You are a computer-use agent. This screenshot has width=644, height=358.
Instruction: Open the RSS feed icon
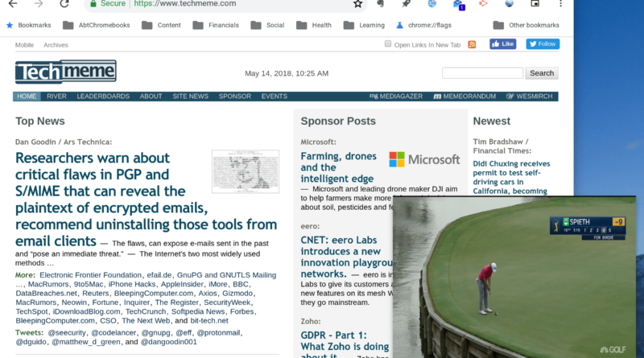[x=472, y=44]
